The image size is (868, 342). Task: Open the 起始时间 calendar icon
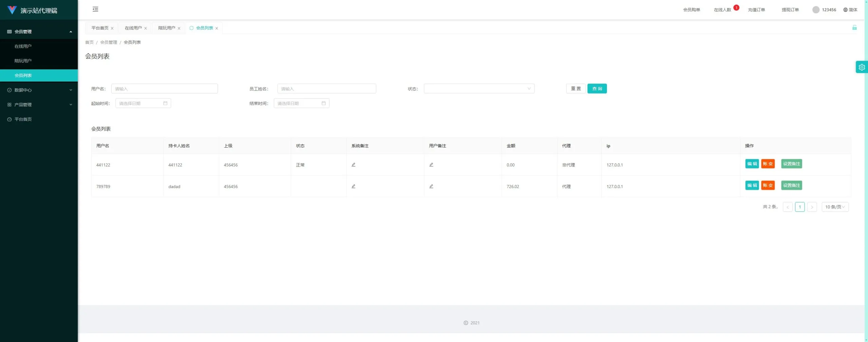pyautogui.click(x=165, y=103)
